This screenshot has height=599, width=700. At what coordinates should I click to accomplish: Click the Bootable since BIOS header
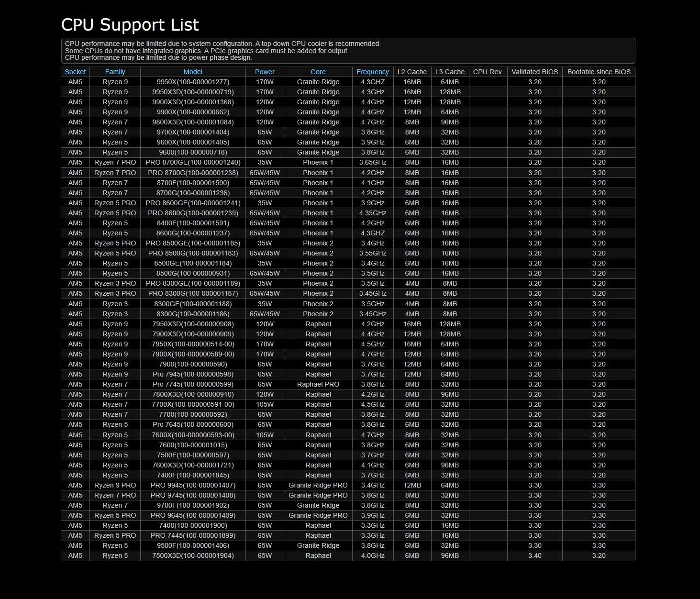[599, 72]
